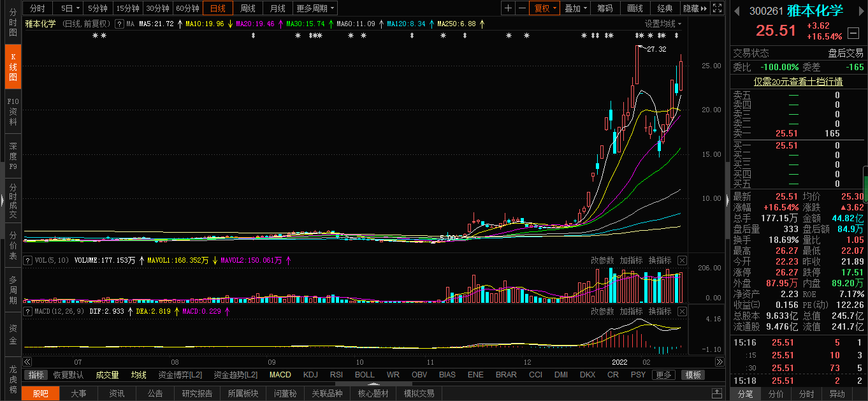Toggle the 成交量 volume indicator
868x401 pixels.
107,375
